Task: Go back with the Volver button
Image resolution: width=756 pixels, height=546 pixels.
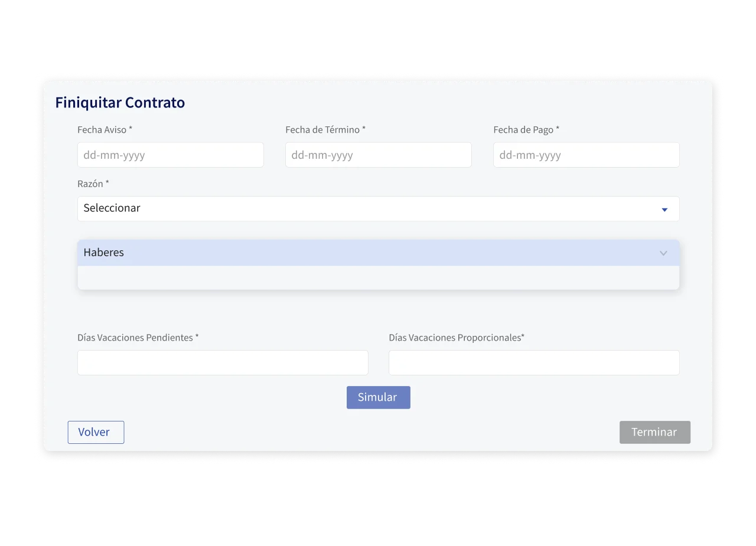Action: (96, 432)
